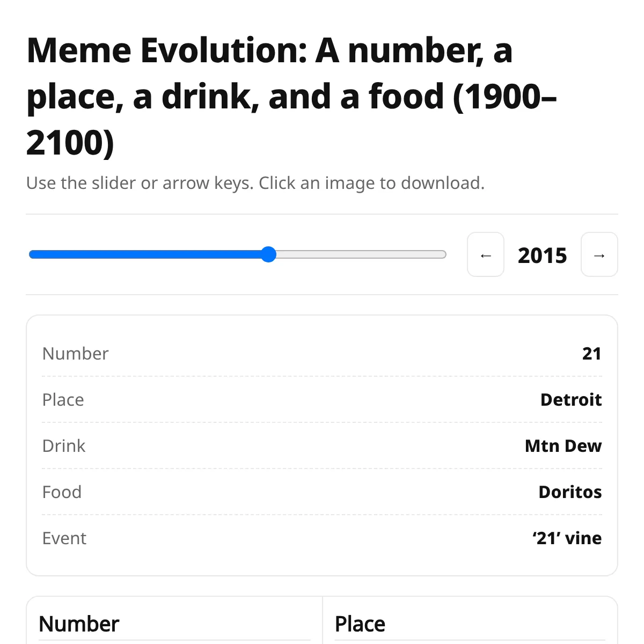Image resolution: width=644 pixels, height=644 pixels.
Task: Click the Food value Doritos
Action: tap(569, 492)
